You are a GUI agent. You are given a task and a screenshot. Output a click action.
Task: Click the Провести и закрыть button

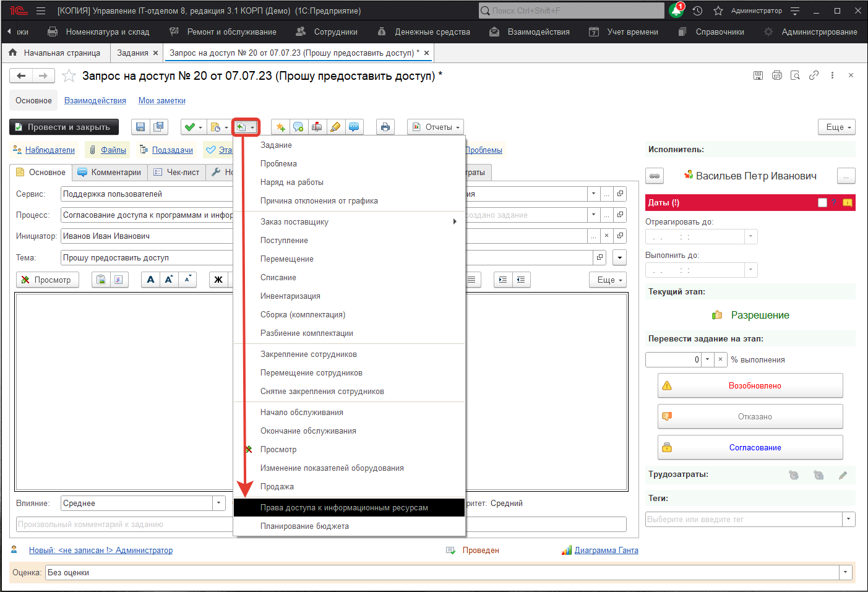[64, 127]
